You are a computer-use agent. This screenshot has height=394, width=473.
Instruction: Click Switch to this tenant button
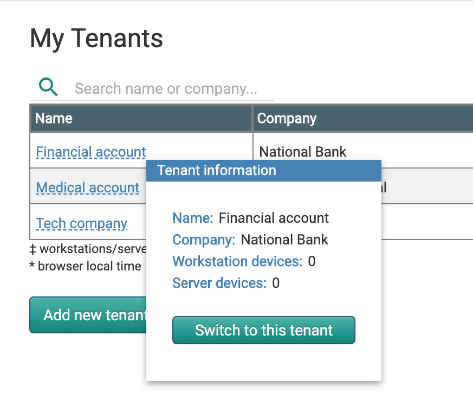pos(264,330)
